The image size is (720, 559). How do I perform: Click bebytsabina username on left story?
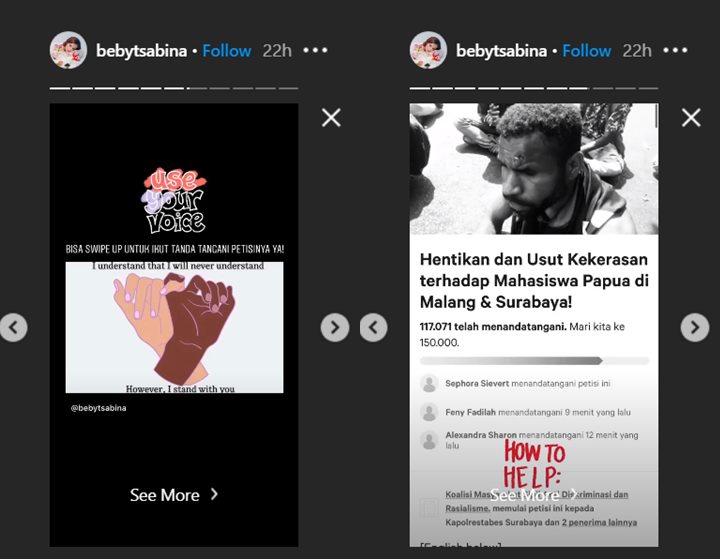point(141,51)
